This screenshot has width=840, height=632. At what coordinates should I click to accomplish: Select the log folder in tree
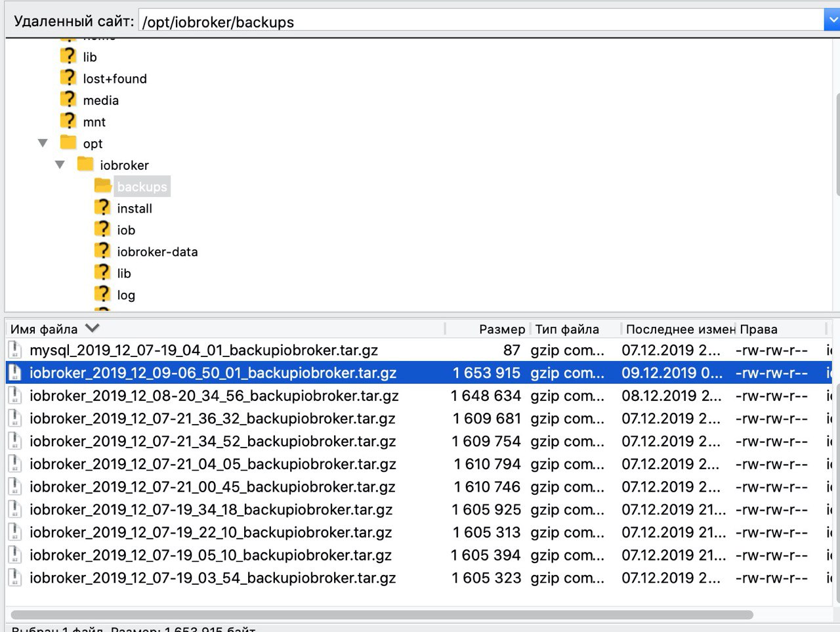pos(126,295)
